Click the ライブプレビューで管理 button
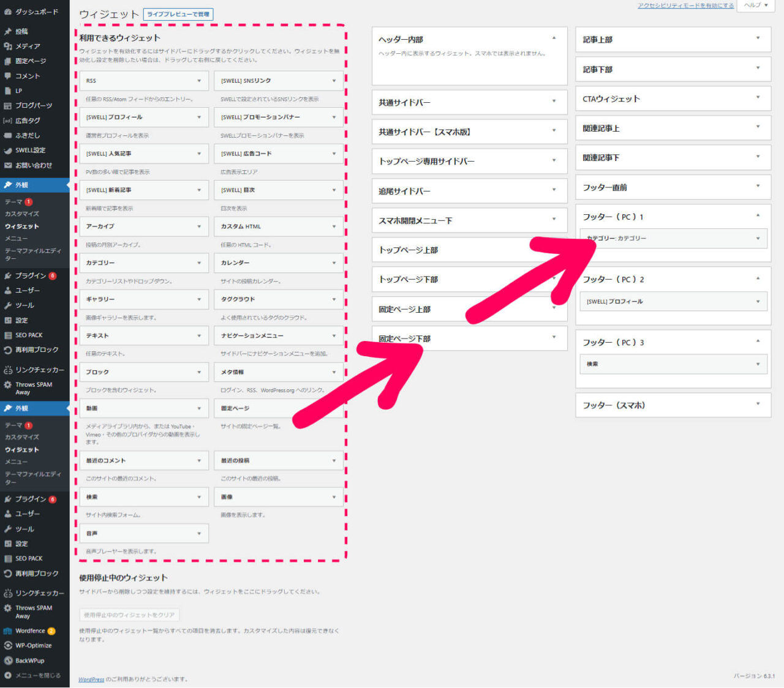Screen dimensions: 784x688 [178, 14]
